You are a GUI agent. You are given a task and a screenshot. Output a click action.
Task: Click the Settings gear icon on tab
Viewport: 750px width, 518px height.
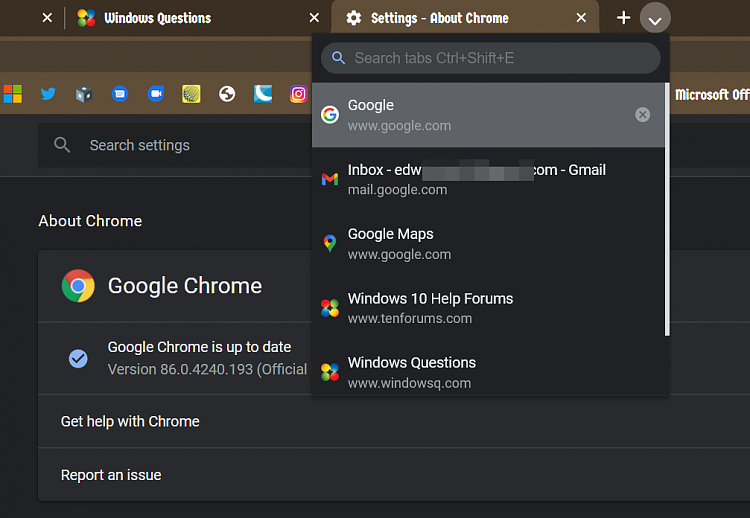coord(353,18)
